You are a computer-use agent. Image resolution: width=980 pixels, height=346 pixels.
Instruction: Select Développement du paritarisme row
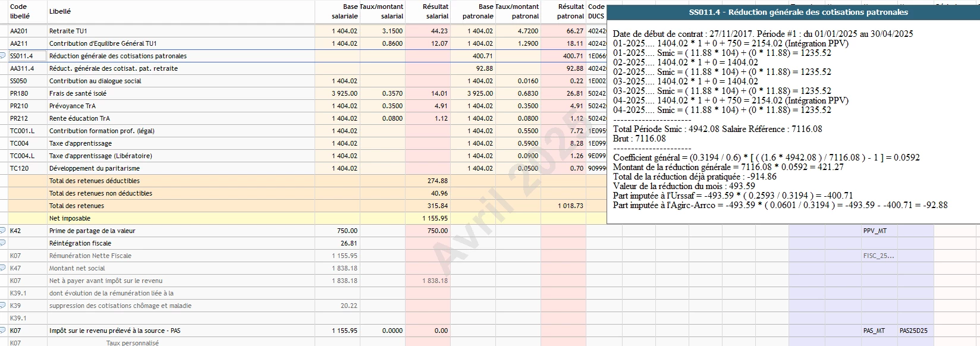click(95, 168)
